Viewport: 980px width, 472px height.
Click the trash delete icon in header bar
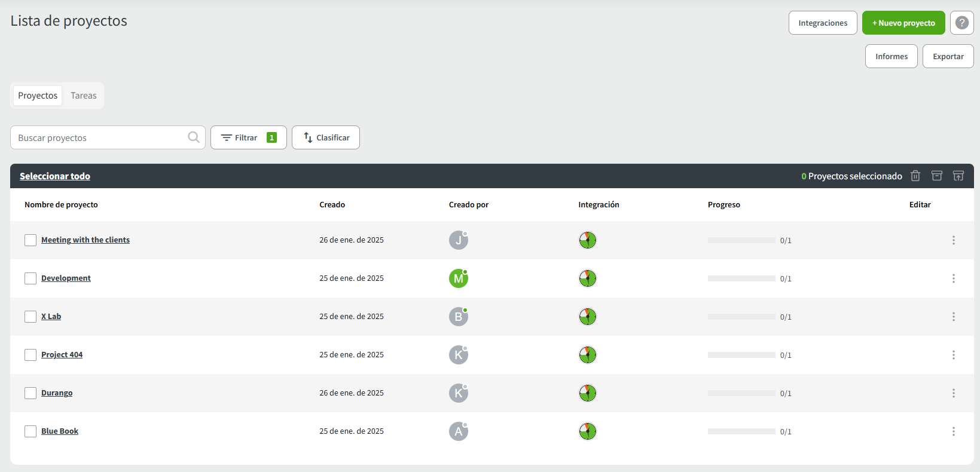(x=915, y=176)
